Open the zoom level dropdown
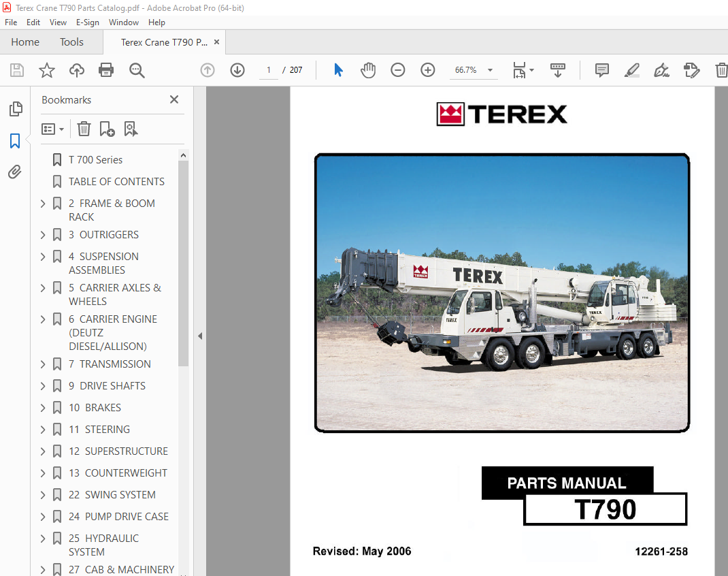The image size is (728, 576). (x=490, y=70)
